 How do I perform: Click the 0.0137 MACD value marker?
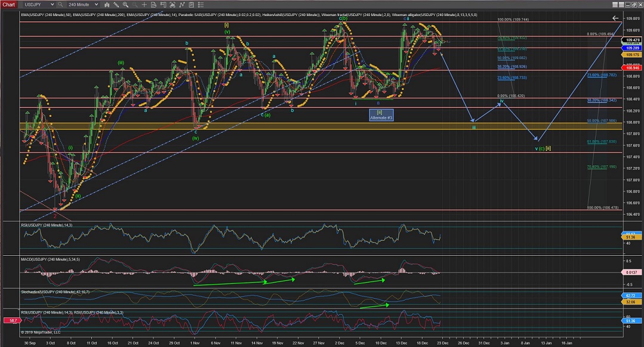(631, 272)
